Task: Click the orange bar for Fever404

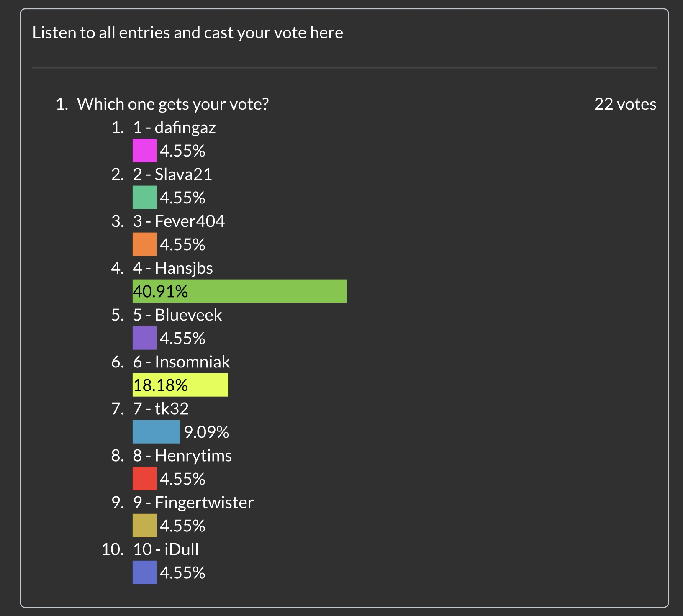Action: [144, 244]
